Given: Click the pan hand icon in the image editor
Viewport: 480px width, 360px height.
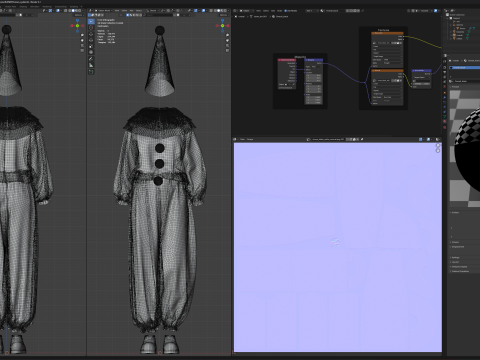Looking at the screenshot, I should [x=438, y=151].
